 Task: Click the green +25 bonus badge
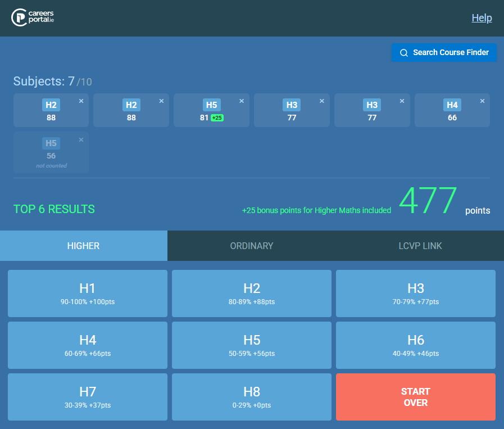pyautogui.click(x=217, y=118)
